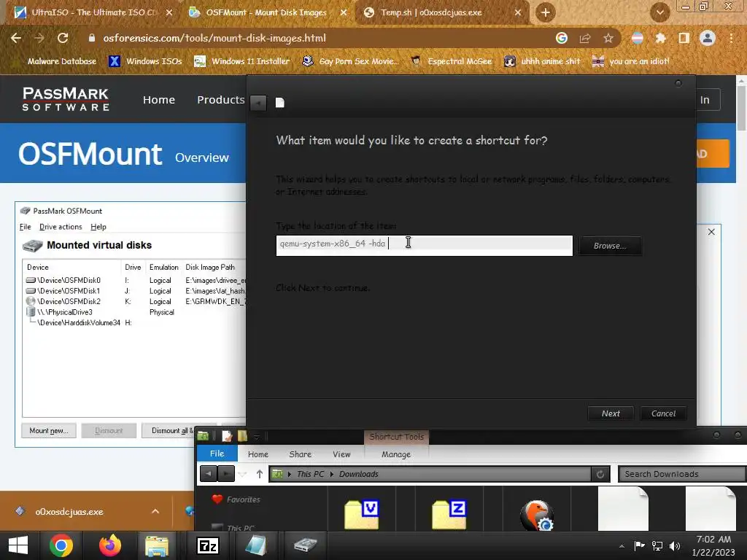Viewport: 747px width, 560px height.
Task: Select the folder with Z badge
Action: pos(449,513)
